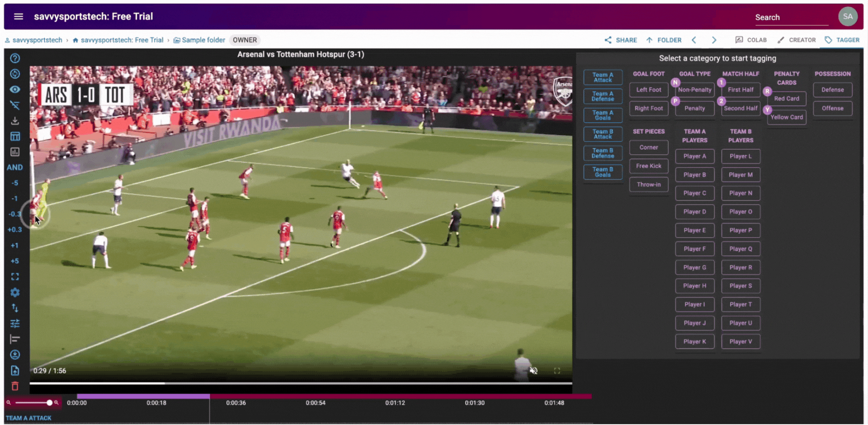Tag Player V from Team B
Viewport: 868px width, 425px height.
pos(741,342)
